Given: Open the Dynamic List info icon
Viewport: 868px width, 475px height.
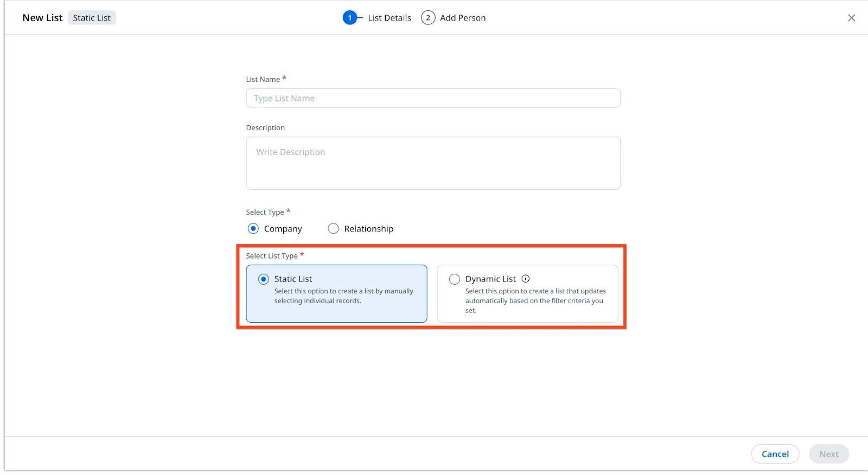Looking at the screenshot, I should 525,279.
